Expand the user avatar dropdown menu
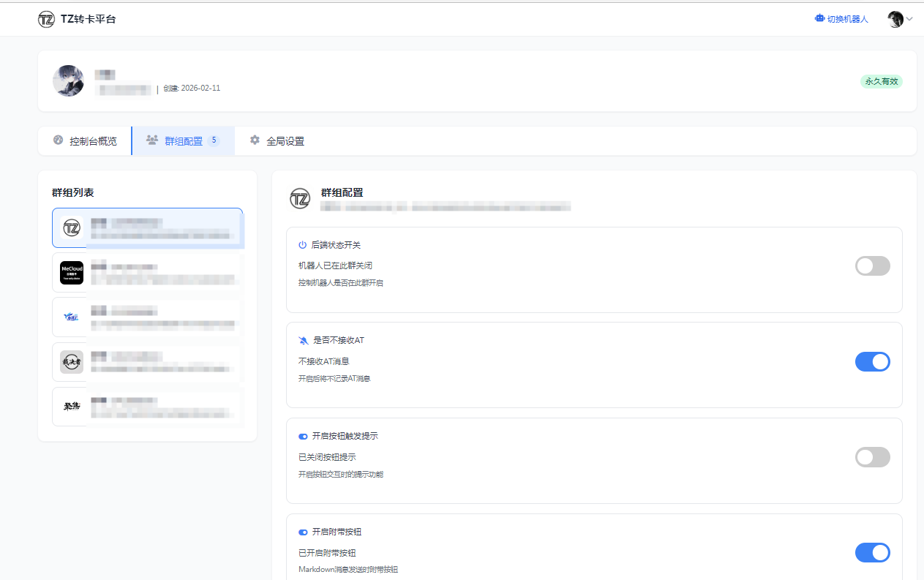Image resolution: width=924 pixels, height=580 pixels. (x=899, y=20)
